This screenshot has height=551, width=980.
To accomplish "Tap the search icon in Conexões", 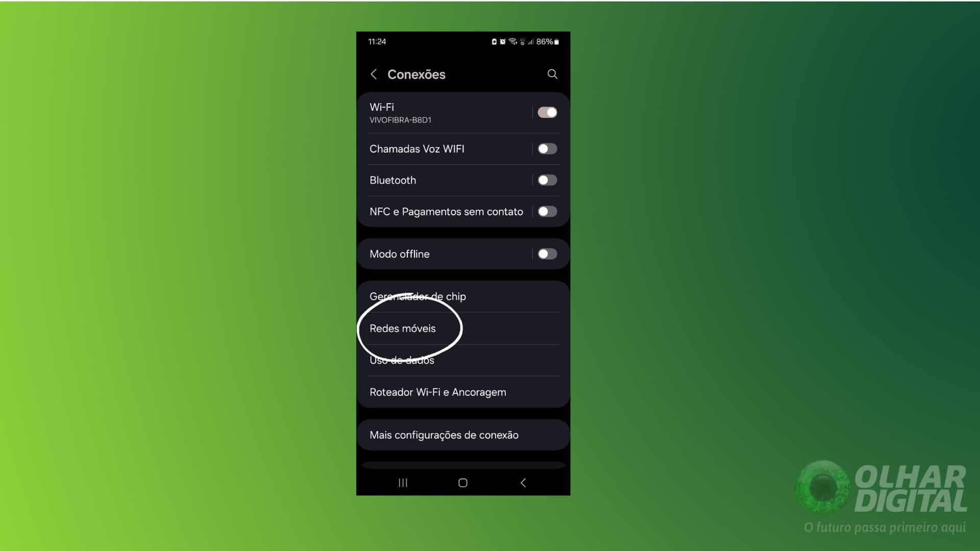I will coord(552,73).
